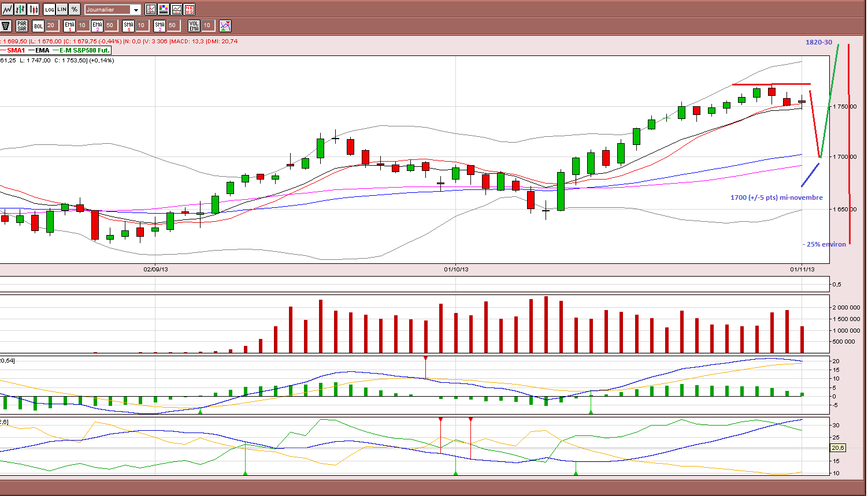Open the chart colors palette icon
Viewport: 868px width, 496px height.
[164, 9]
